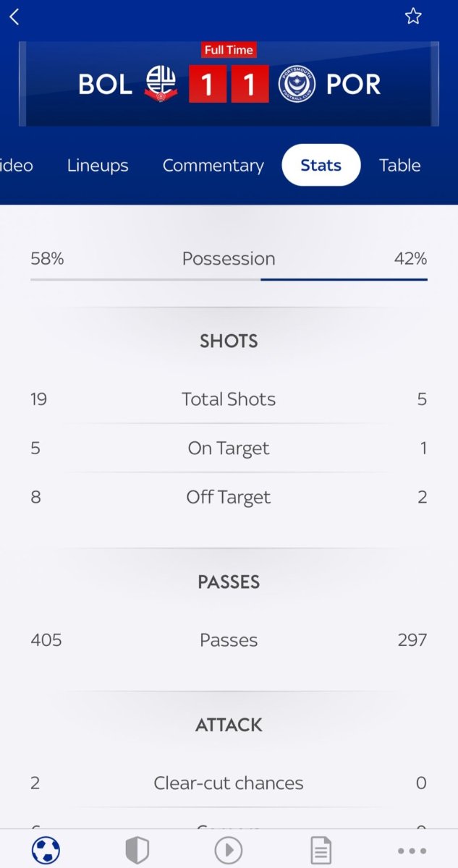
Task: Tap the Bolton Wanderers club crest
Action: [161, 84]
